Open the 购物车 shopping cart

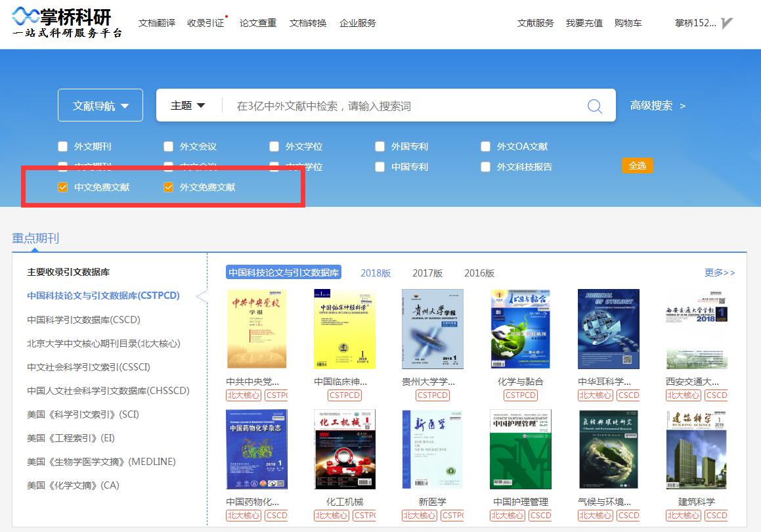(628, 23)
